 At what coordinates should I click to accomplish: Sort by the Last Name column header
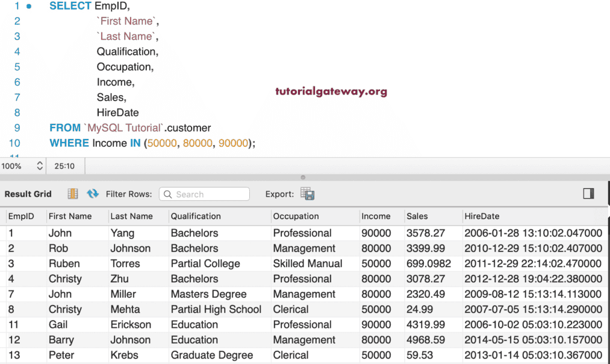tap(131, 216)
